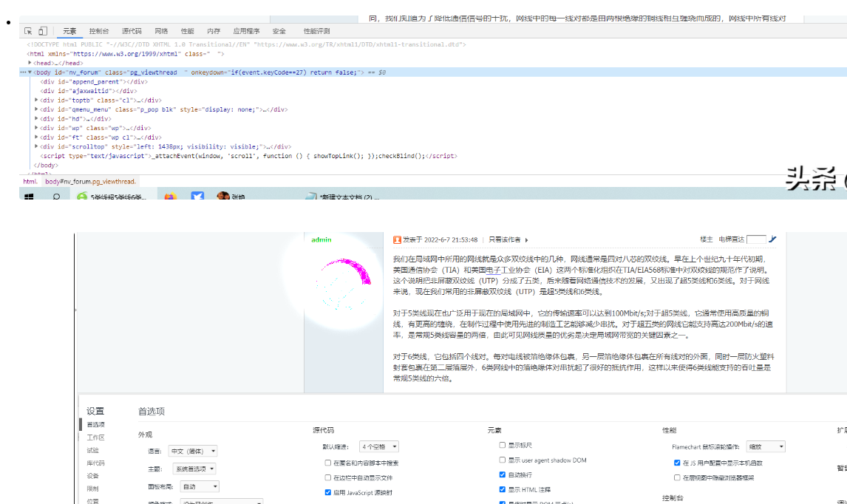Viewport: 847px width, 504px height.
Task: Select 工作区 in settings sidebar
Action: click(95, 437)
